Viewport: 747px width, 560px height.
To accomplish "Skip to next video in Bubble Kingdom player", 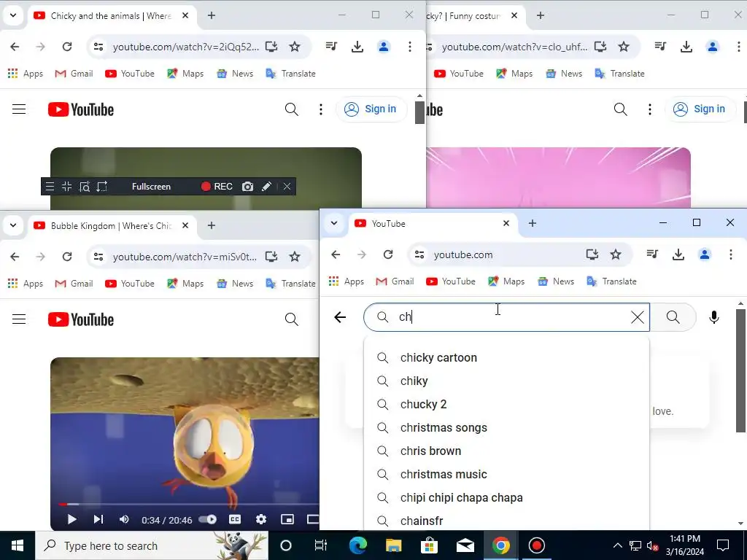I will coord(98,519).
